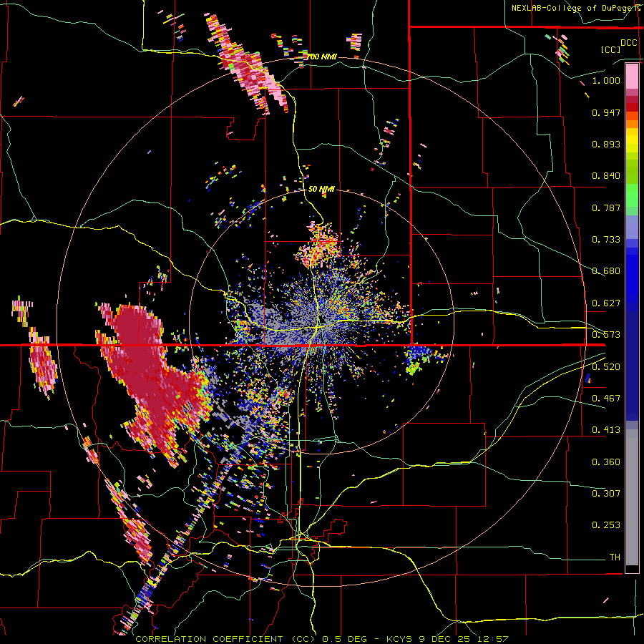Pick the orange band on the color scale

click(x=632, y=123)
